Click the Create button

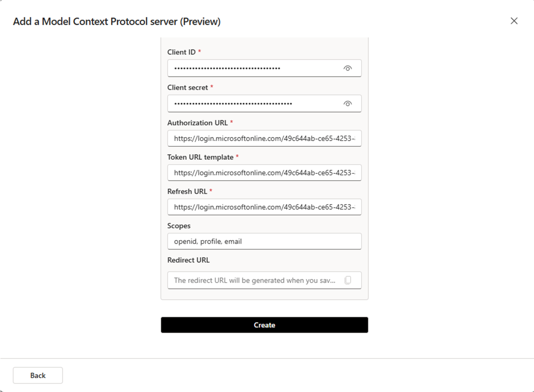264,324
